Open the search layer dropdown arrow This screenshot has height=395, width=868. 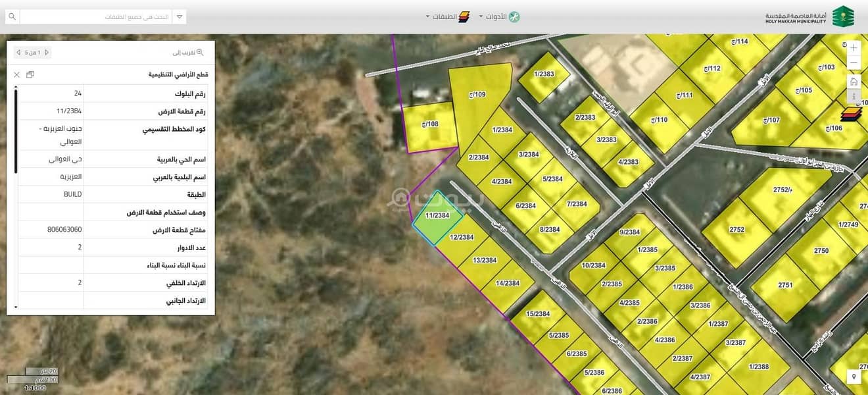tap(180, 16)
